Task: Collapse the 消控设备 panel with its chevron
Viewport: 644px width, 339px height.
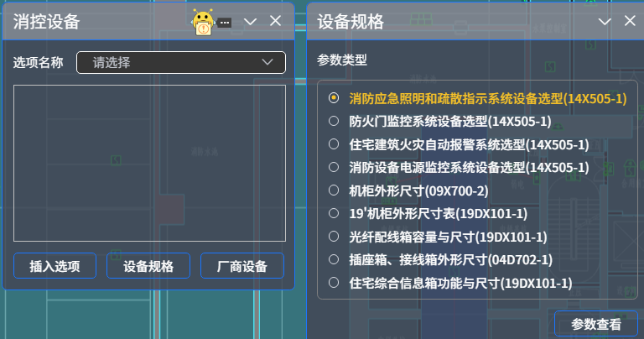Action: [250, 22]
